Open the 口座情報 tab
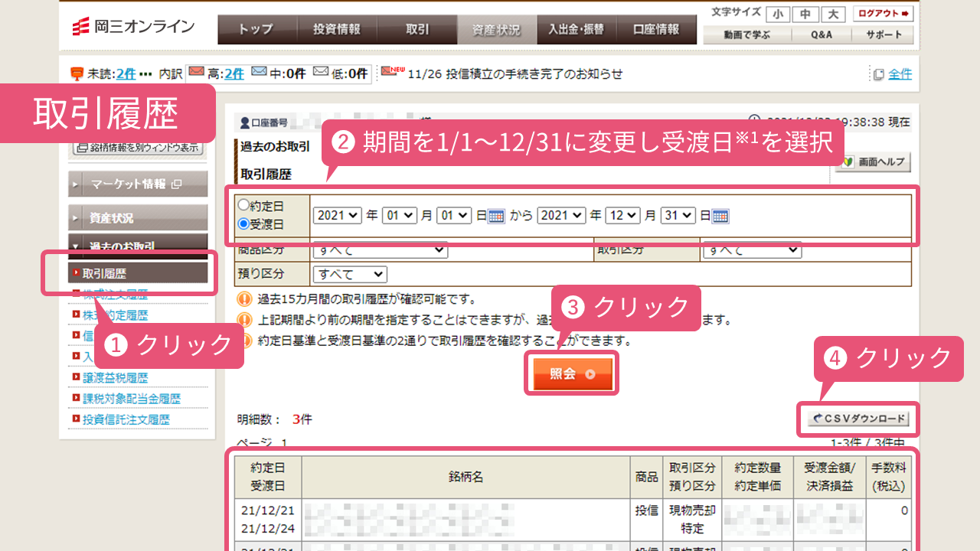This screenshot has height=551, width=980. (x=656, y=30)
